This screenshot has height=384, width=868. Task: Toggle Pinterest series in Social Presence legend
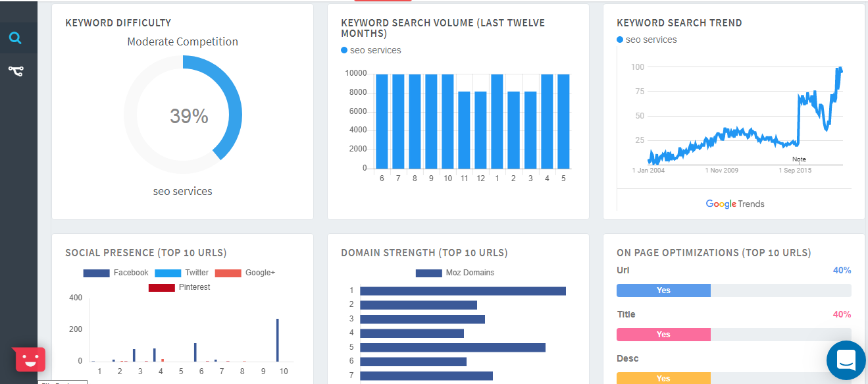tap(179, 287)
